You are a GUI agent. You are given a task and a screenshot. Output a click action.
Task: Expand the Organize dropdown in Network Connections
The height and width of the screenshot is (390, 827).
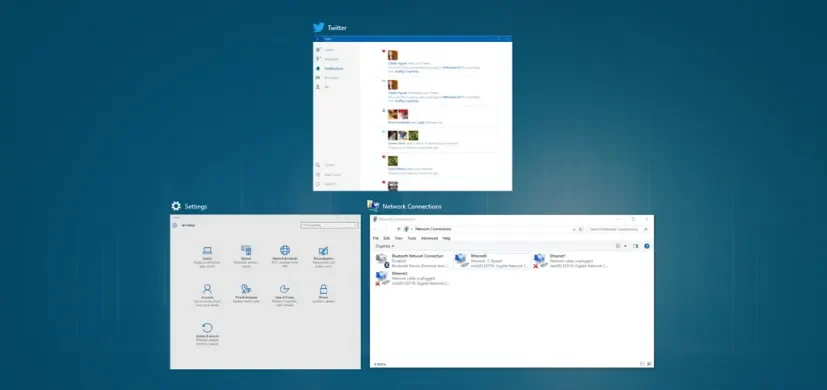[x=384, y=246]
